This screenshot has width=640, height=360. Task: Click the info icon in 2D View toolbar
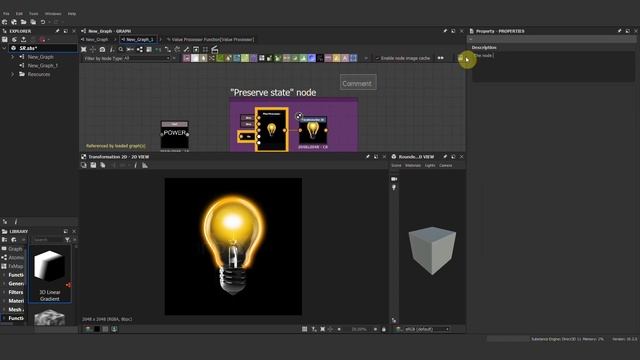[136, 165]
